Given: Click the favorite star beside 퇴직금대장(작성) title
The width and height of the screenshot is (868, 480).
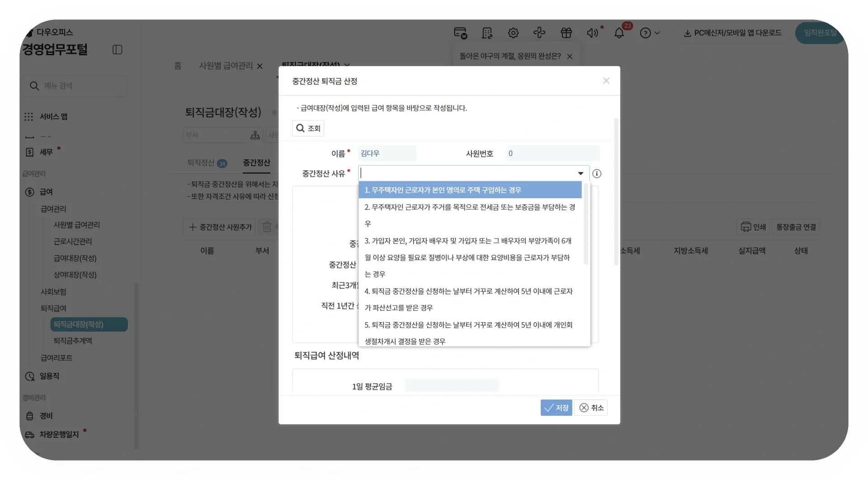Looking at the screenshot, I should coord(274,112).
